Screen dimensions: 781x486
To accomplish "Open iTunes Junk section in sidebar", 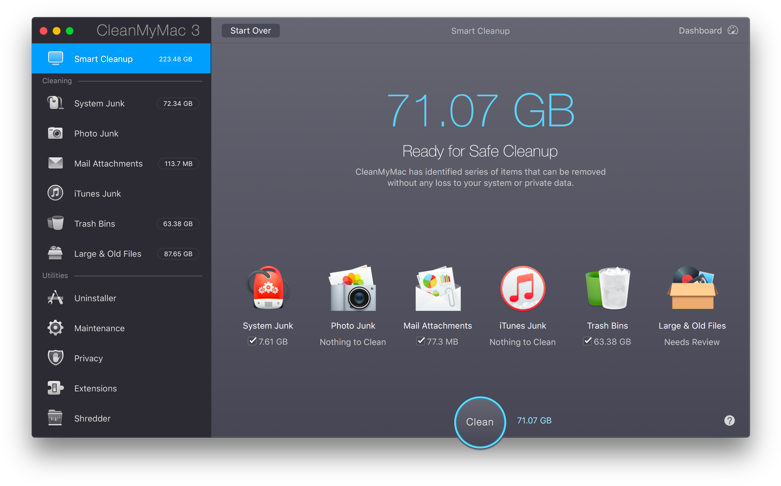I will [x=121, y=193].
